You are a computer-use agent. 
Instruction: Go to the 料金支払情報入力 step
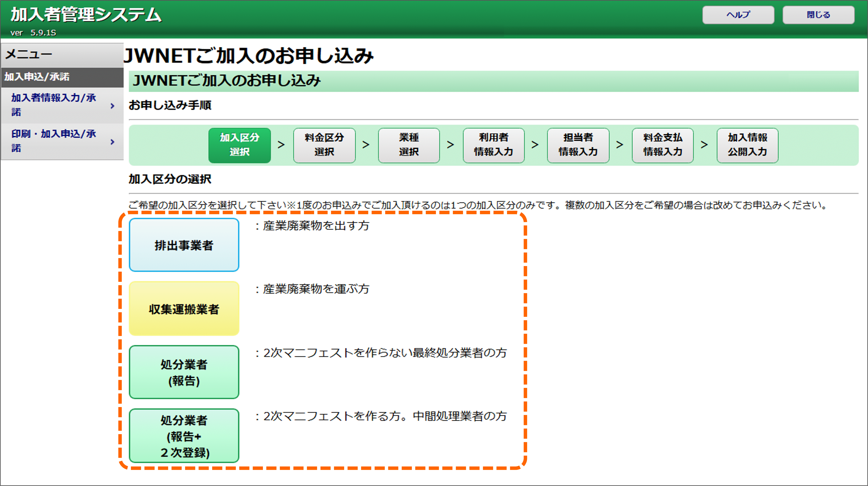pos(663,145)
